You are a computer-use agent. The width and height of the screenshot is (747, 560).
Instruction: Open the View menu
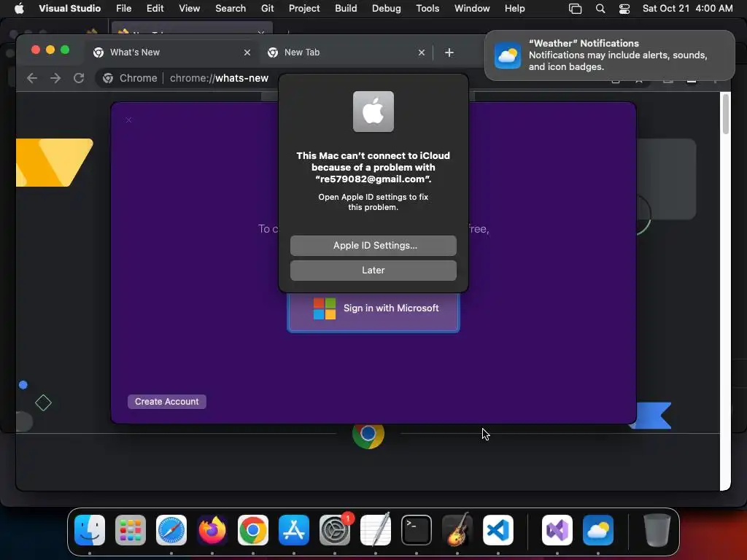pos(189,8)
